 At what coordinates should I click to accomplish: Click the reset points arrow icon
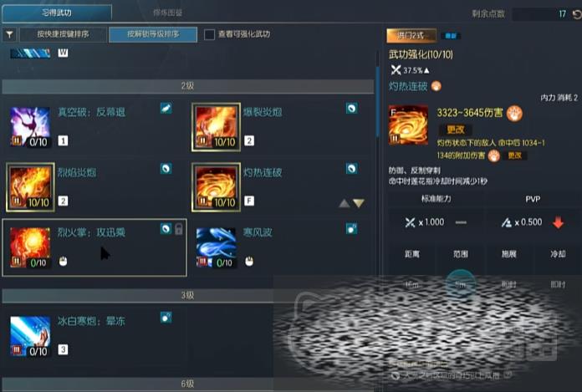point(576,14)
